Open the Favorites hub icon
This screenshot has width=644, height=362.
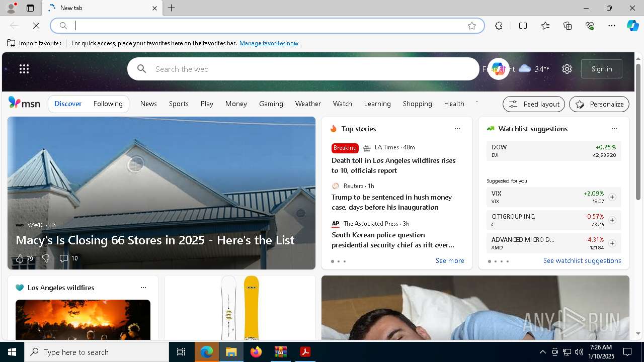click(545, 26)
